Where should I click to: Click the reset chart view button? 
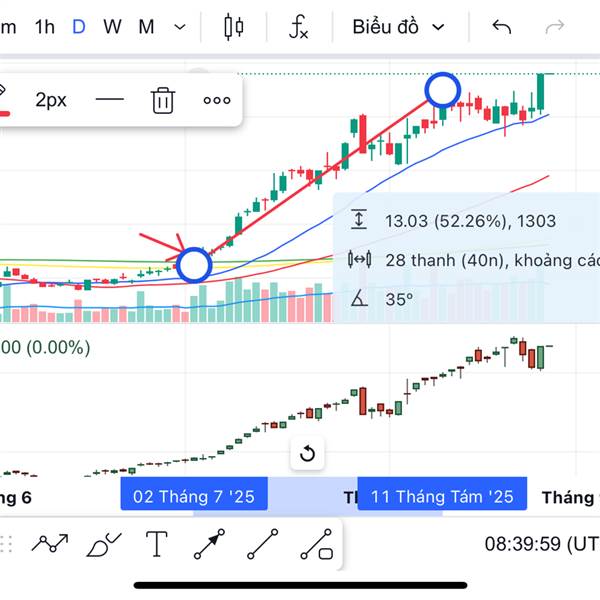307,454
